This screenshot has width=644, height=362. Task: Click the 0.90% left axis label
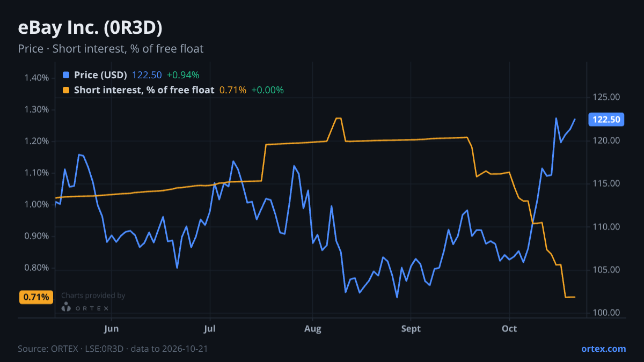[x=36, y=236]
